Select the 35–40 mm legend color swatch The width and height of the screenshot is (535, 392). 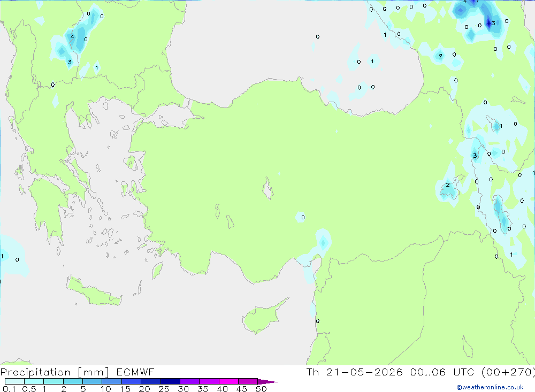point(209,381)
